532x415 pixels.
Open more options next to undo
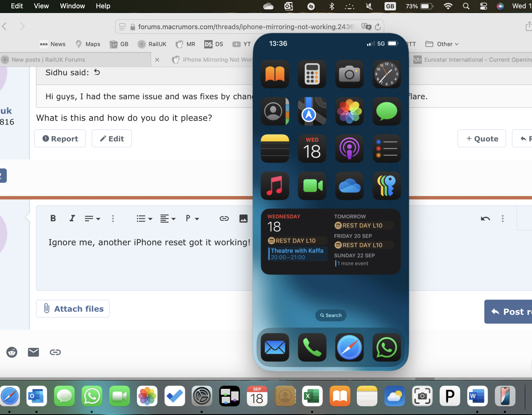click(502, 218)
